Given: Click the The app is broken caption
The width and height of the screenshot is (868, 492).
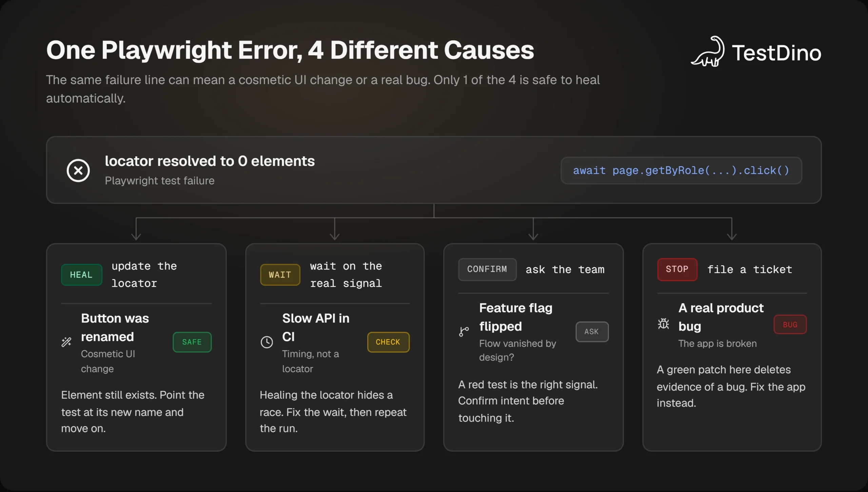Looking at the screenshot, I should 717,343.
